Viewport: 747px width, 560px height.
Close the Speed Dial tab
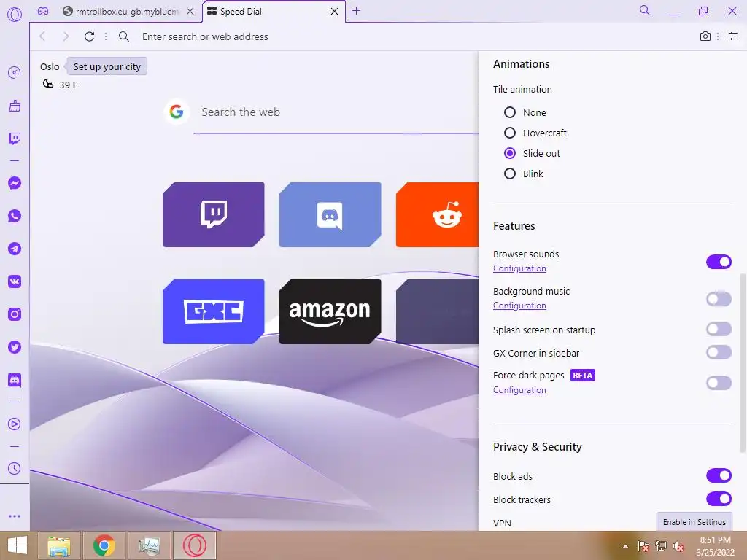click(x=334, y=12)
